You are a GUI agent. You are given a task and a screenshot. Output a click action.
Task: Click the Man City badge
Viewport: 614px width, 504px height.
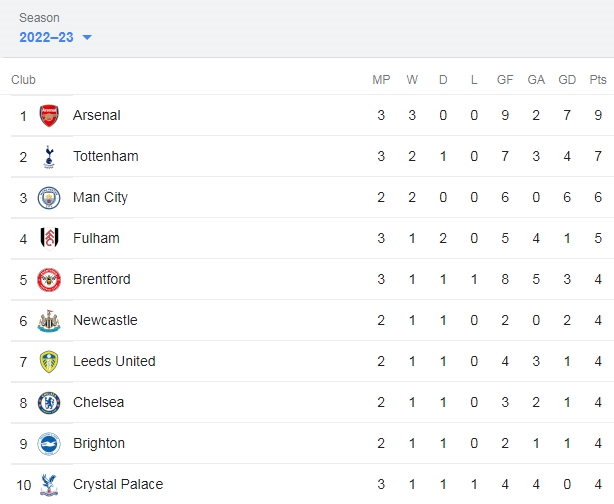pyautogui.click(x=49, y=198)
